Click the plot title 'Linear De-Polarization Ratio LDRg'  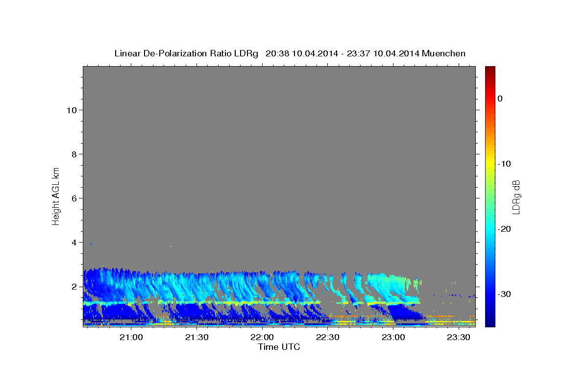tap(186, 53)
